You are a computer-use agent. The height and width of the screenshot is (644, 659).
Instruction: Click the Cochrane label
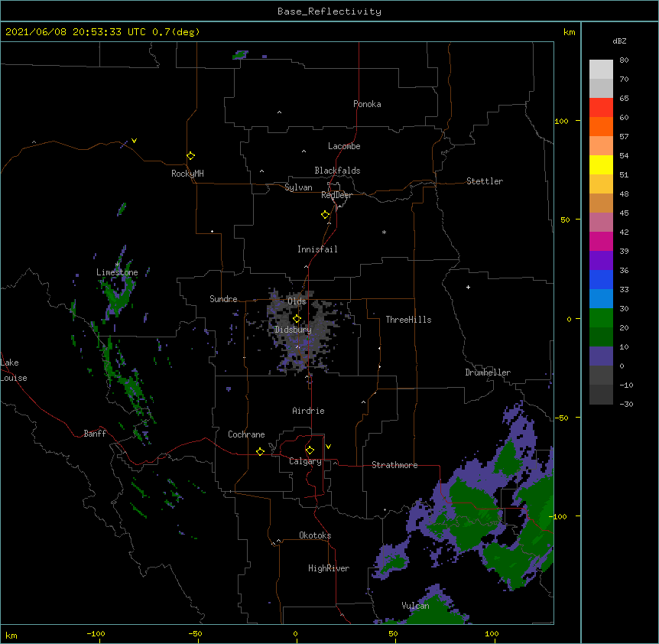(246, 434)
